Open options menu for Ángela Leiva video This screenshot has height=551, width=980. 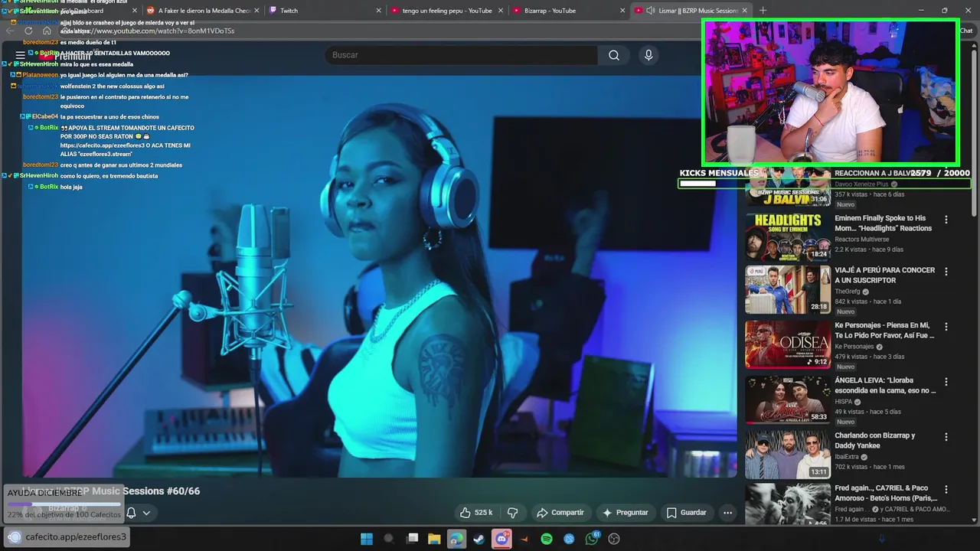[946, 382]
